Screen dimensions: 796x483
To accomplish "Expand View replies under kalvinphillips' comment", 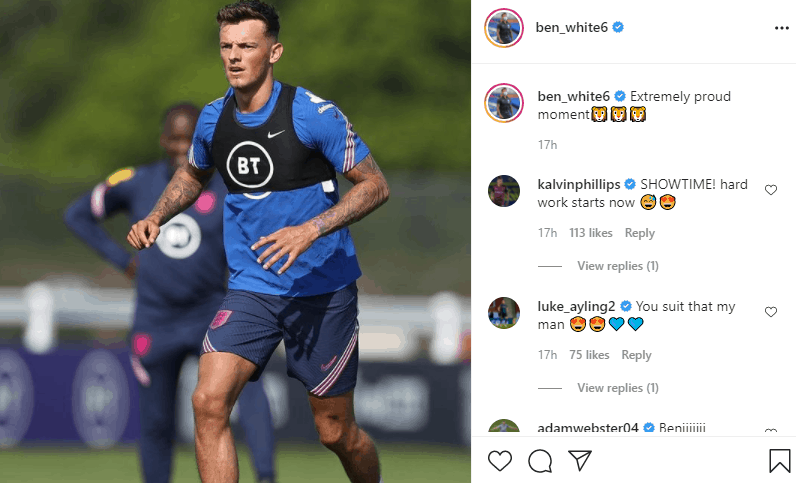I will click(617, 266).
